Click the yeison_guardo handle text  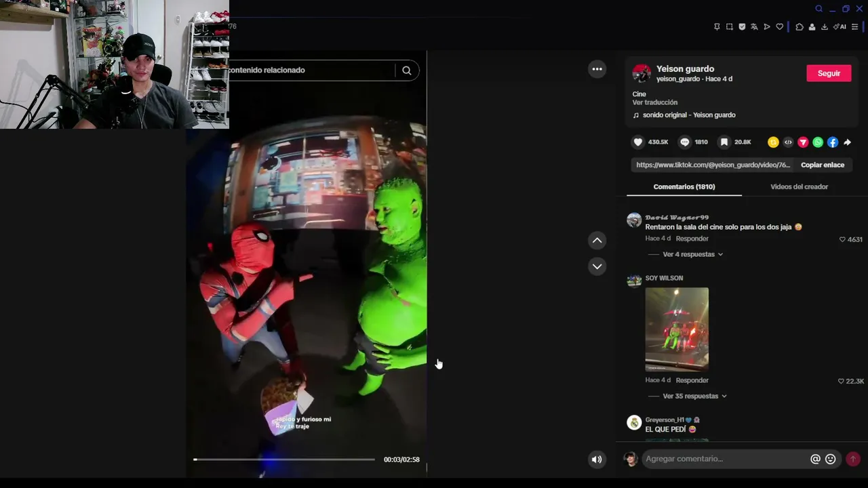click(678, 79)
